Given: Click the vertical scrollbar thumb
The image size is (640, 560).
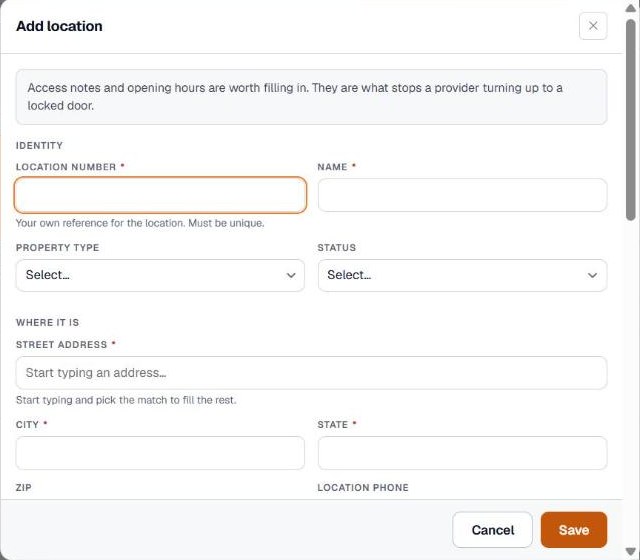Looking at the screenshot, I should 631,120.
